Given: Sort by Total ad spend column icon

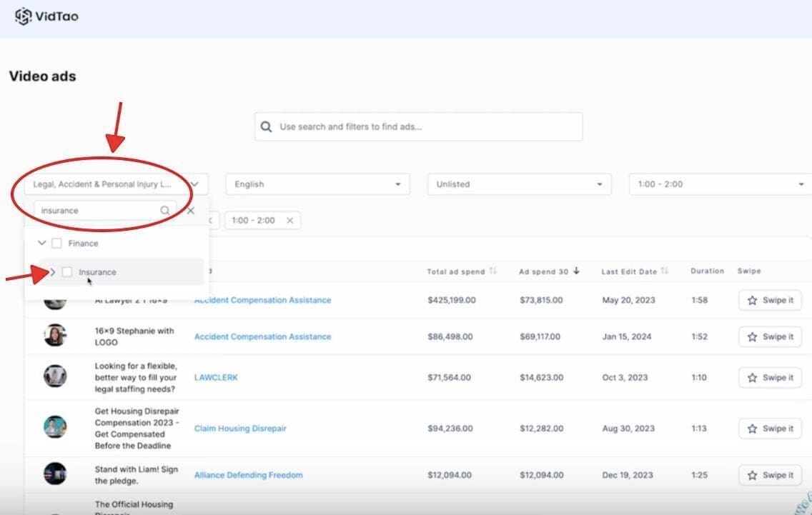Looking at the screenshot, I should [x=492, y=271].
